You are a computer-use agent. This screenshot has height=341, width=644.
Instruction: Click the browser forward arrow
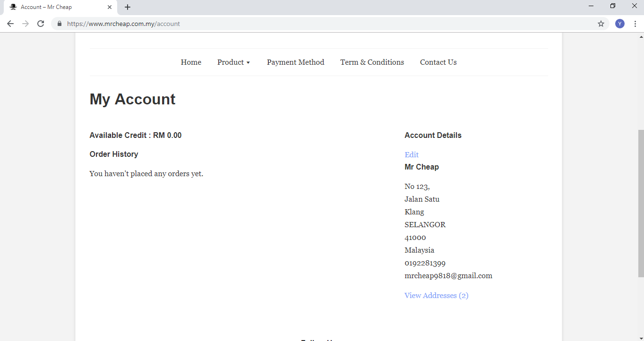[x=26, y=24]
